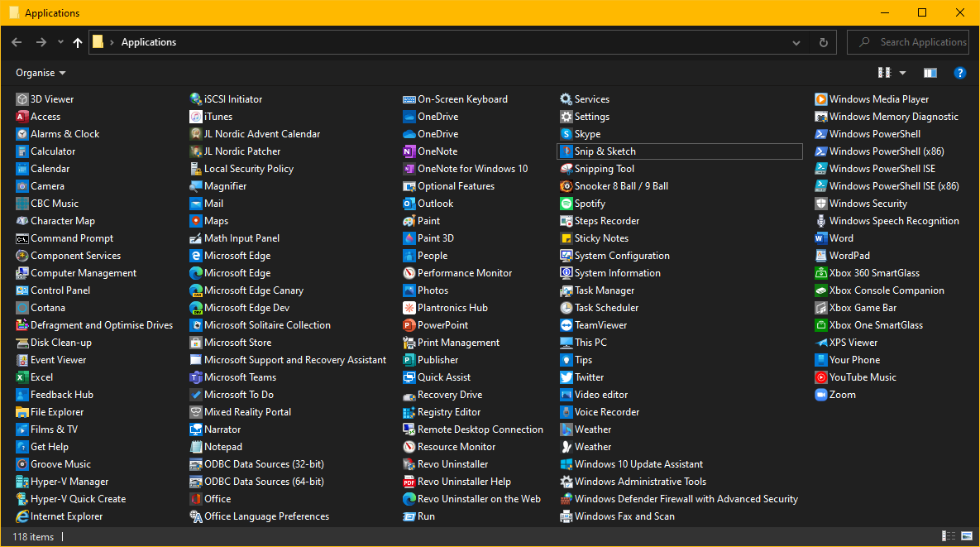The height and width of the screenshot is (547, 980).
Task: Click the Microsoft Teams icon
Action: [x=196, y=377]
